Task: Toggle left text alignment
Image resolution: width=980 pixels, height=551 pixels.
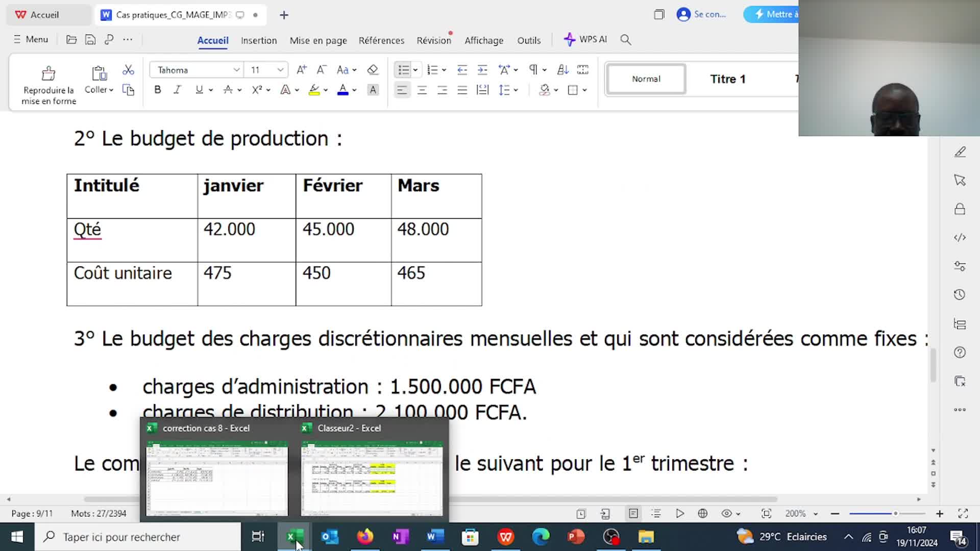Action: (402, 90)
